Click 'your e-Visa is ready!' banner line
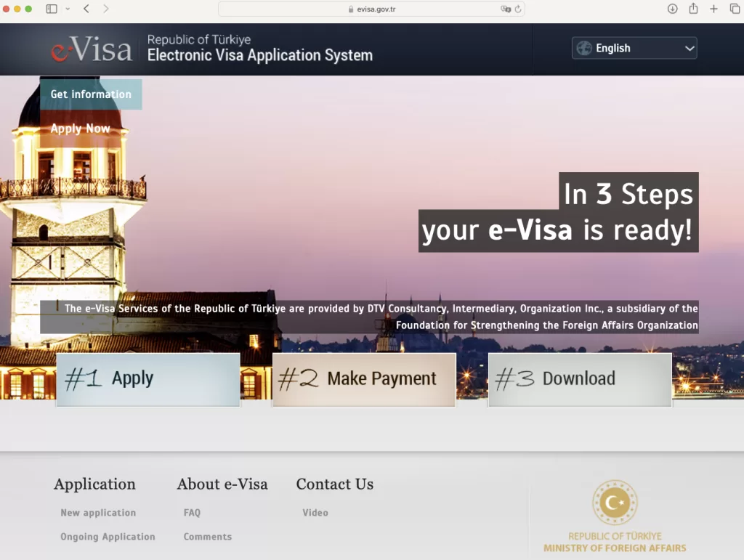 (x=557, y=230)
